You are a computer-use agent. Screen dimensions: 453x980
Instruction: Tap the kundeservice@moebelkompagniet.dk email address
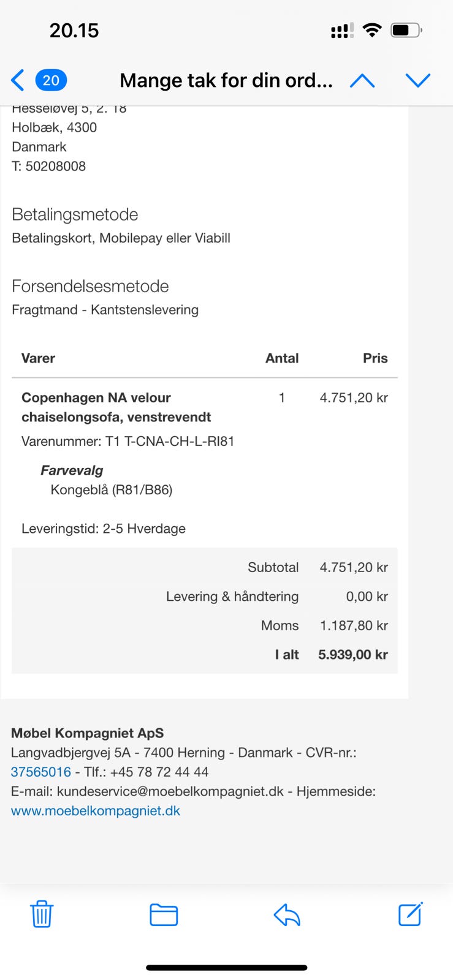[x=170, y=791]
